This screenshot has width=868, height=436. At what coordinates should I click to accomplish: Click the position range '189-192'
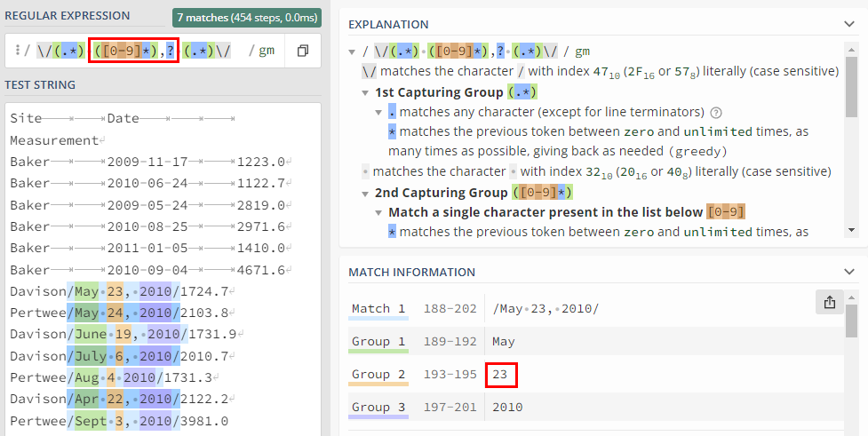tap(450, 342)
